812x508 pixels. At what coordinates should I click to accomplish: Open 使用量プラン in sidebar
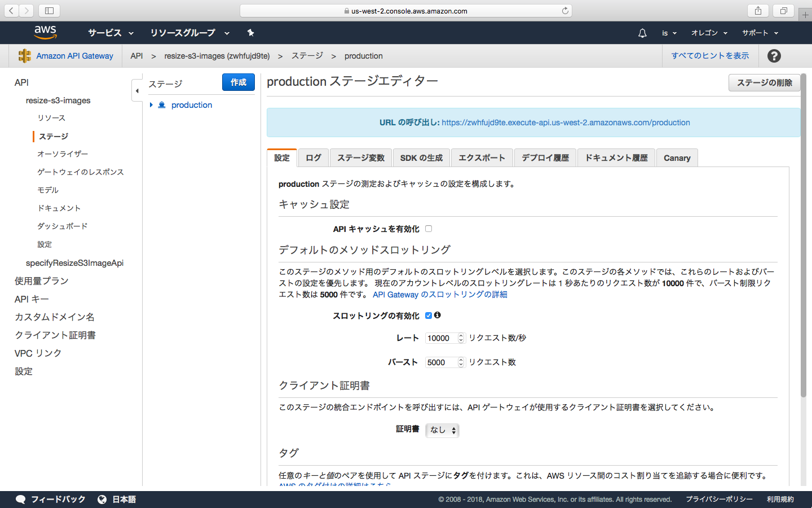42,281
